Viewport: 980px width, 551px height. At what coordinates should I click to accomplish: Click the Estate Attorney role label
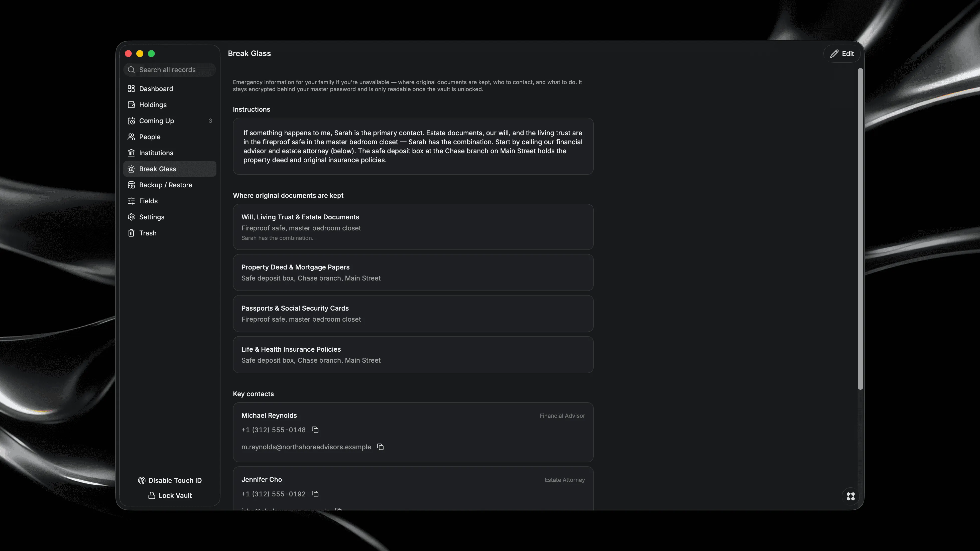coord(565,480)
